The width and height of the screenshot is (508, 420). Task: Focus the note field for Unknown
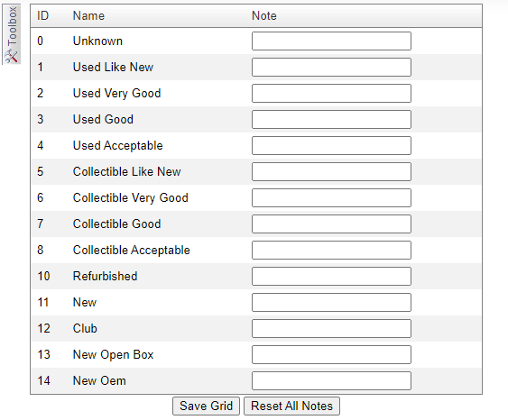[331, 41]
